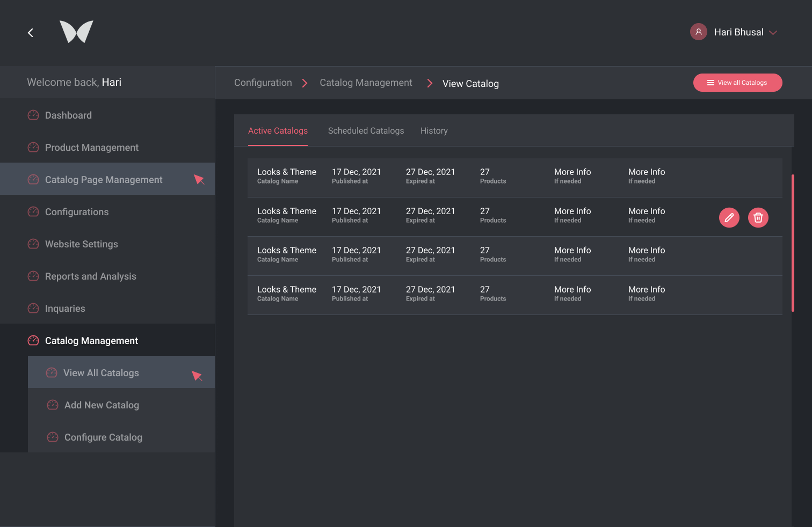Click the user avatar icon
812x527 pixels.
pyautogui.click(x=698, y=32)
